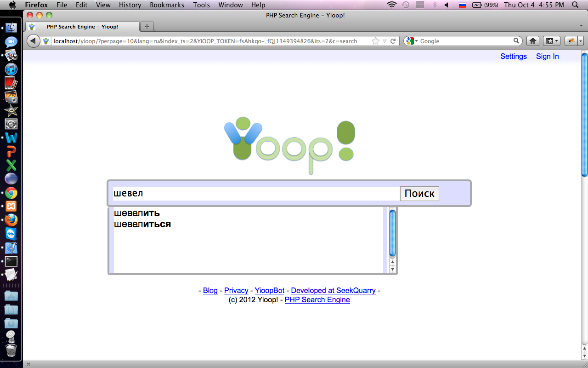Click the Sign In link
Screen dimensions: 588x368
pyautogui.click(x=548, y=57)
